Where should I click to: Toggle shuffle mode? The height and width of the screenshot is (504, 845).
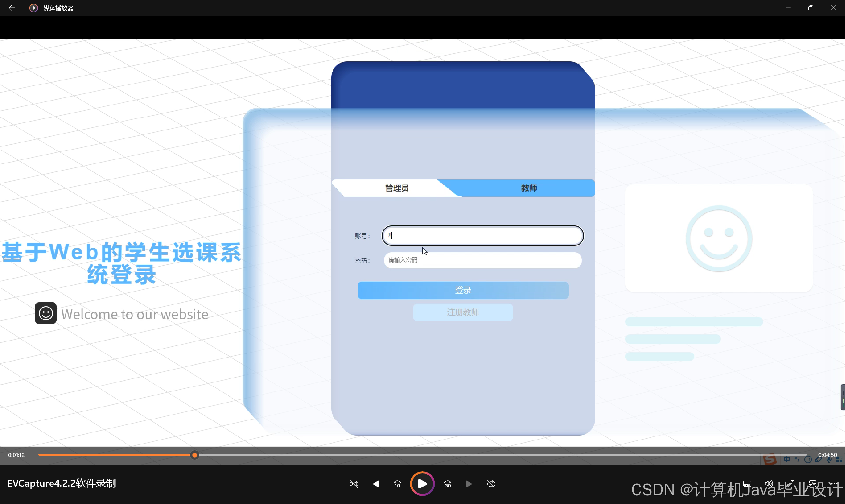coord(353,484)
